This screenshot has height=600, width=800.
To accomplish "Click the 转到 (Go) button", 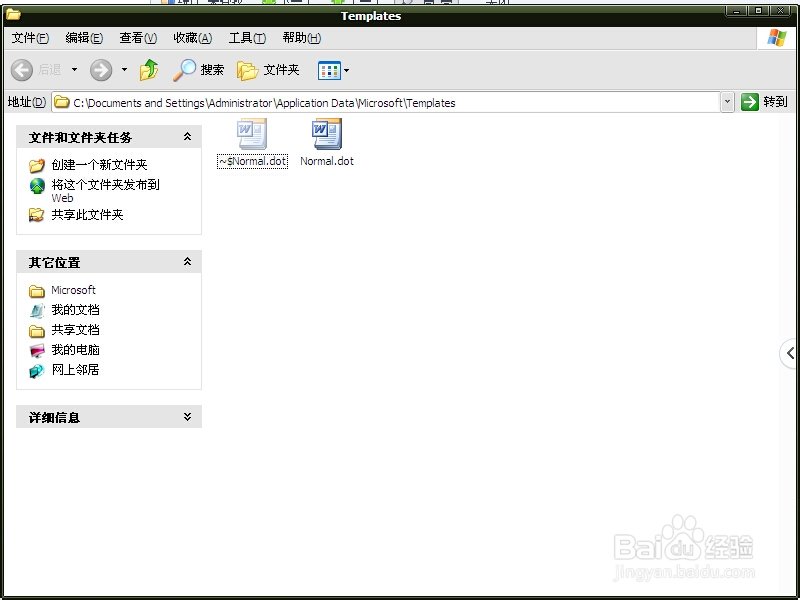I will tap(767, 102).
